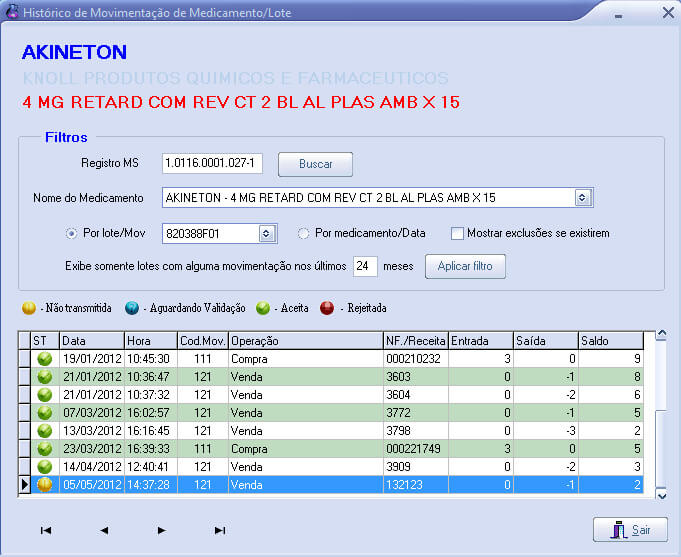Click the Operação column header
Viewport: 681px width, 557px height.
pos(305,341)
